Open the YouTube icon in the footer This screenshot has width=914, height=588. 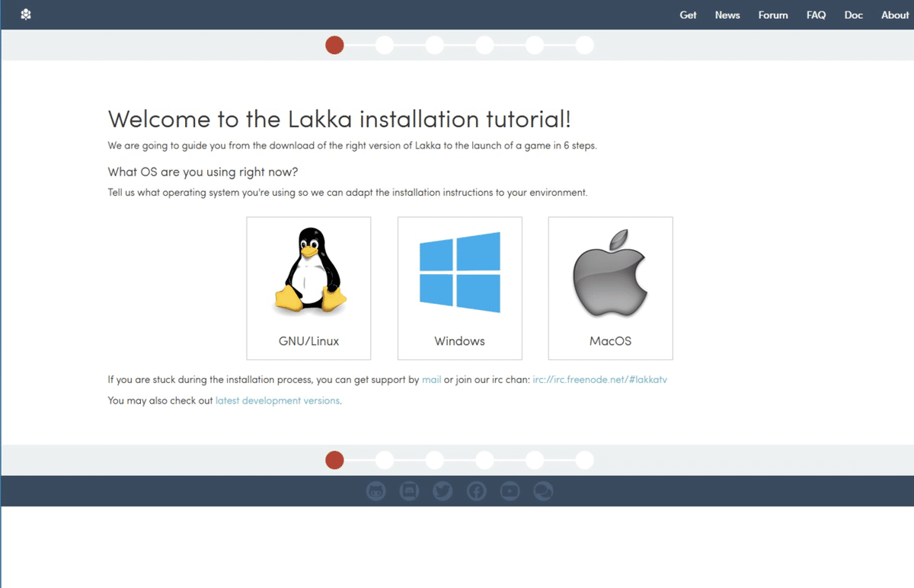[x=510, y=491]
